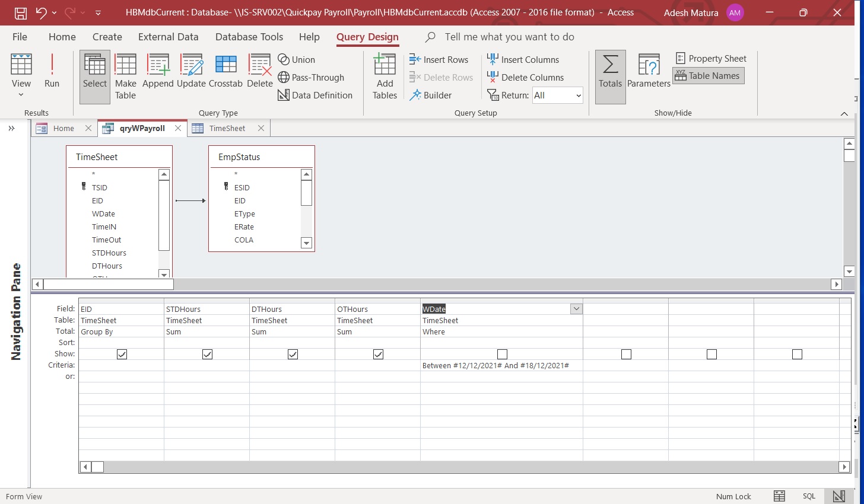Choose the Update query type

point(191,71)
